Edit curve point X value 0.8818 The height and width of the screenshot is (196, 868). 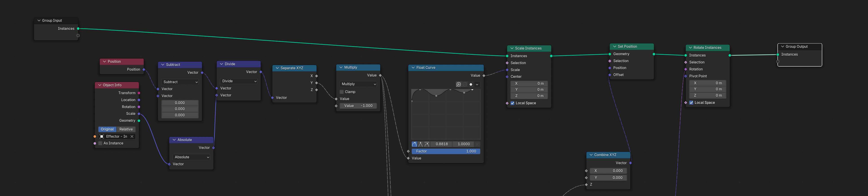coord(441,144)
